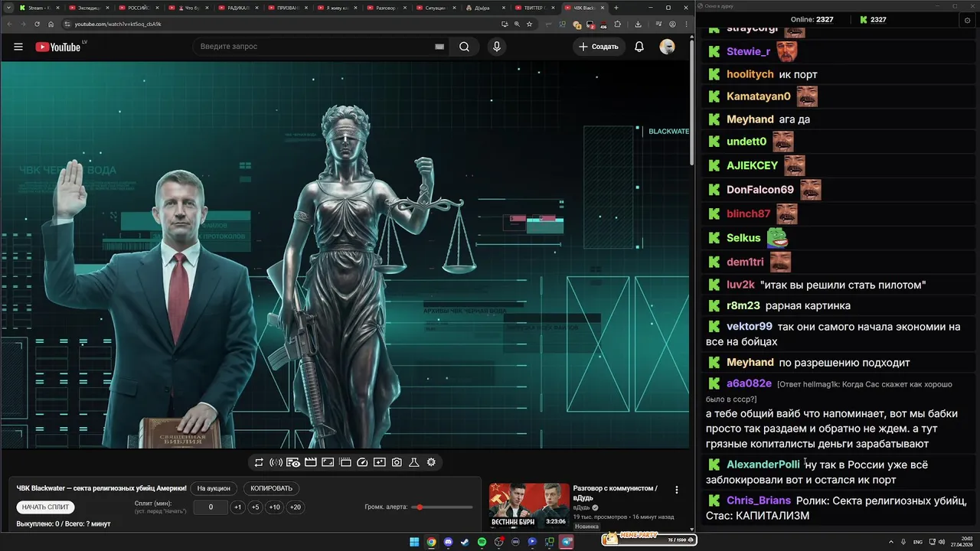Open YouTube notifications bell

[639, 47]
